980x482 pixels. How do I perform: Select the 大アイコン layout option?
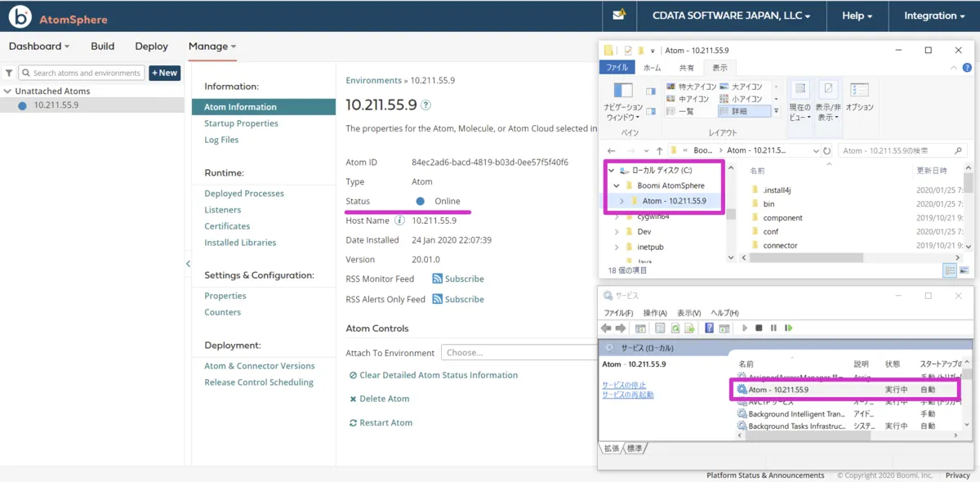pos(742,87)
